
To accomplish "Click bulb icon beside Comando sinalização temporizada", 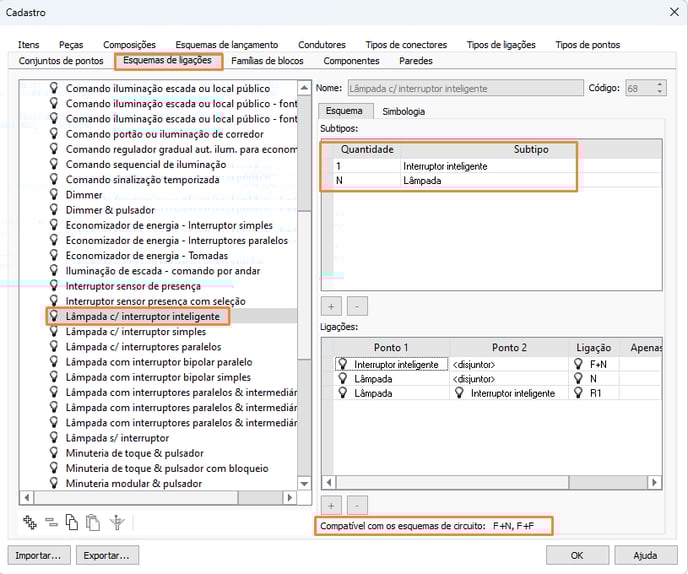I will (x=54, y=179).
